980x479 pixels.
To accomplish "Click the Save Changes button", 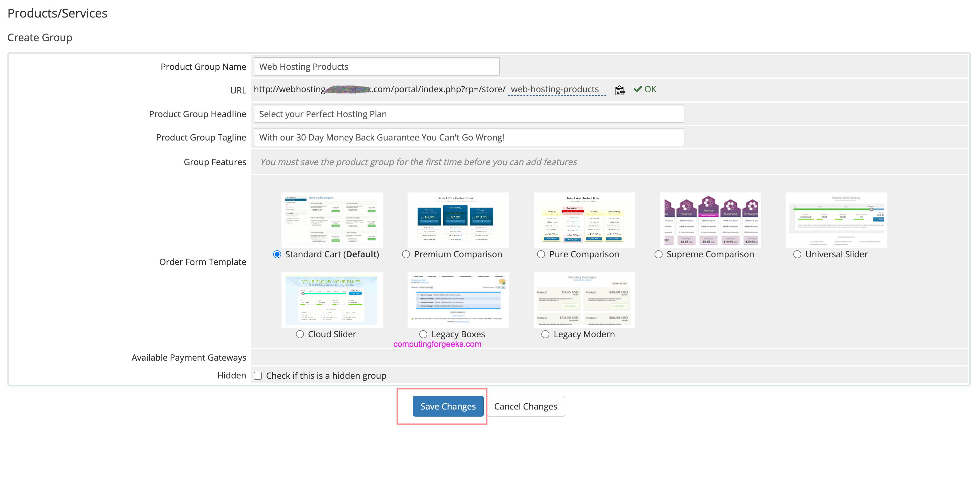I will coord(448,406).
